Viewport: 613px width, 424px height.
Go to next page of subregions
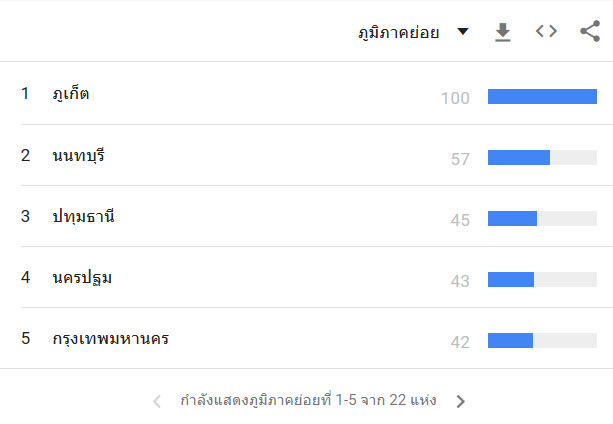point(461,401)
